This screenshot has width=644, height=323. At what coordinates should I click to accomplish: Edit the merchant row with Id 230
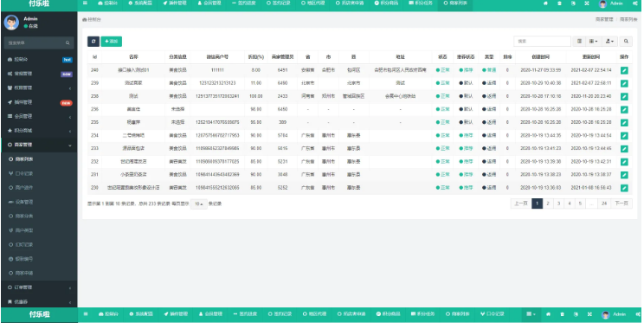(x=624, y=188)
